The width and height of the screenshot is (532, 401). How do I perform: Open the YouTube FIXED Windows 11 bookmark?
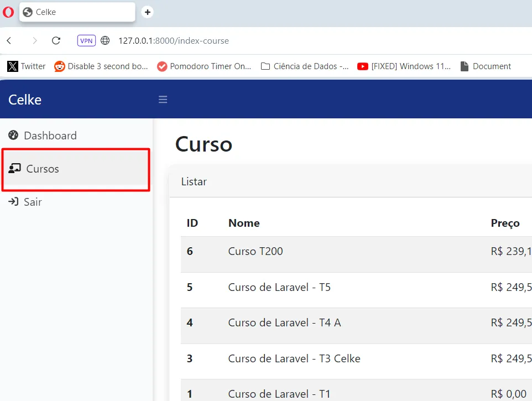click(404, 66)
